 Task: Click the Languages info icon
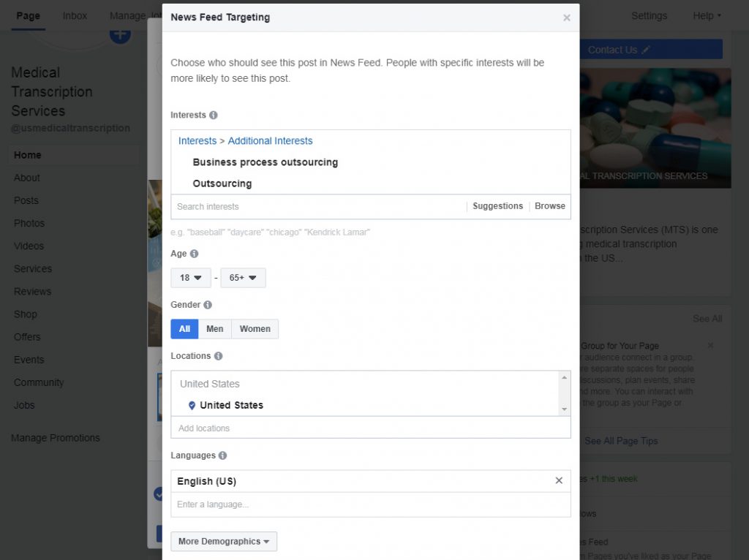click(222, 455)
